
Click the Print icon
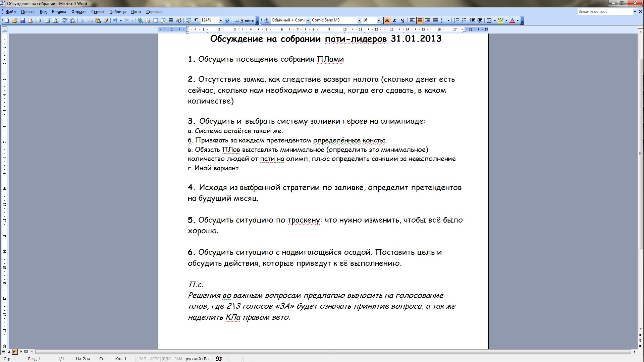coord(47,20)
